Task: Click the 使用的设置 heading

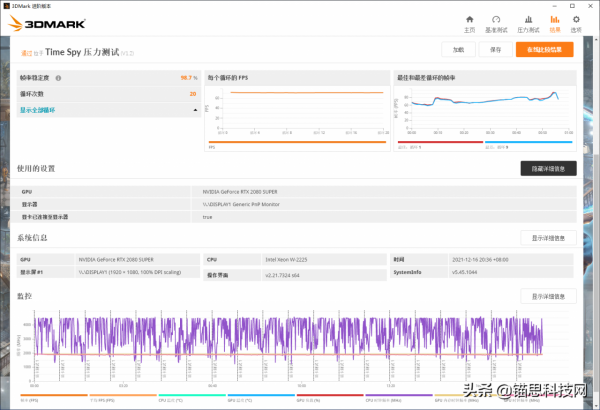Action: [36, 168]
